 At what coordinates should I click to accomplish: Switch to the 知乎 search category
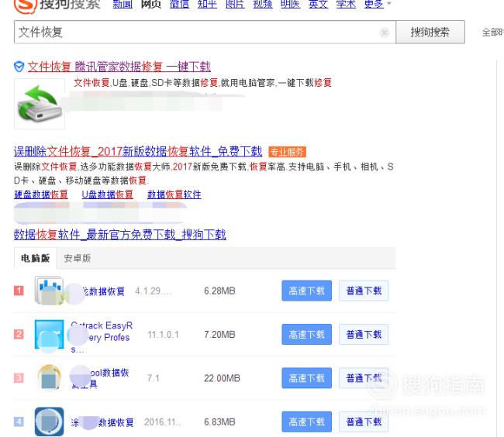[x=207, y=4]
